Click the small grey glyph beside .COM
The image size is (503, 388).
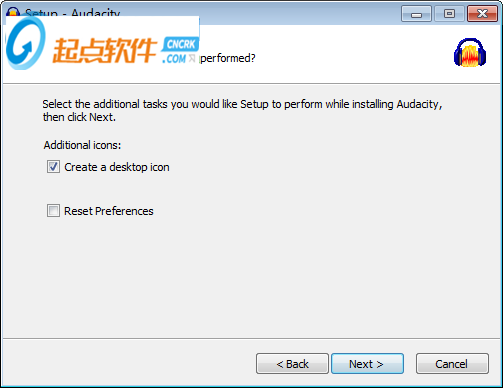click(x=192, y=58)
